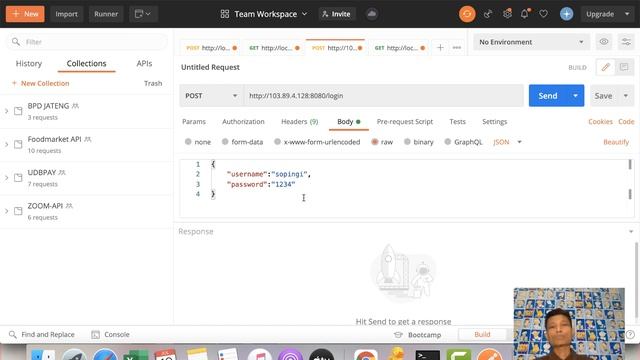
Task: Open the Headers (9) tab
Action: click(x=300, y=122)
